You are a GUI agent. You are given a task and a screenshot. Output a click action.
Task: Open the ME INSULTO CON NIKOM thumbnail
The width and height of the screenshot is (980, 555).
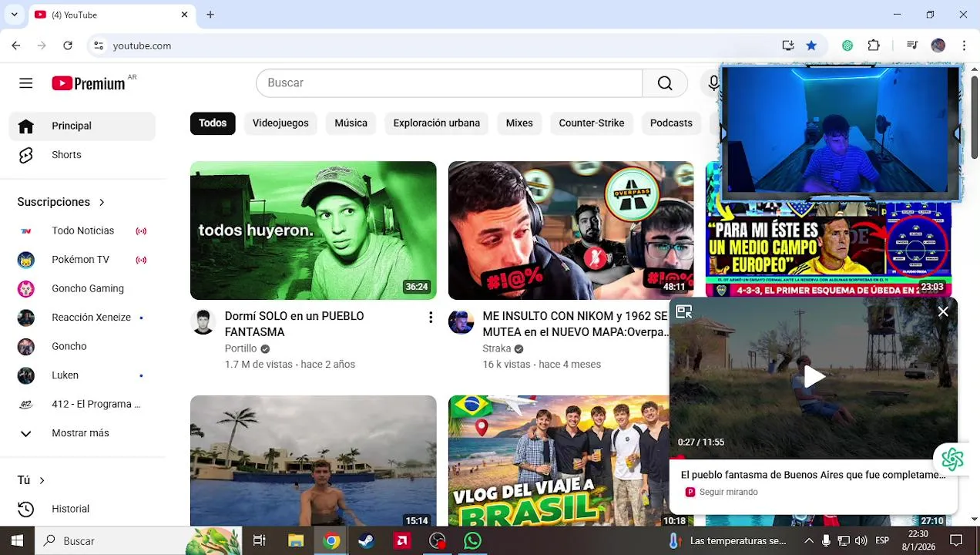coord(571,230)
